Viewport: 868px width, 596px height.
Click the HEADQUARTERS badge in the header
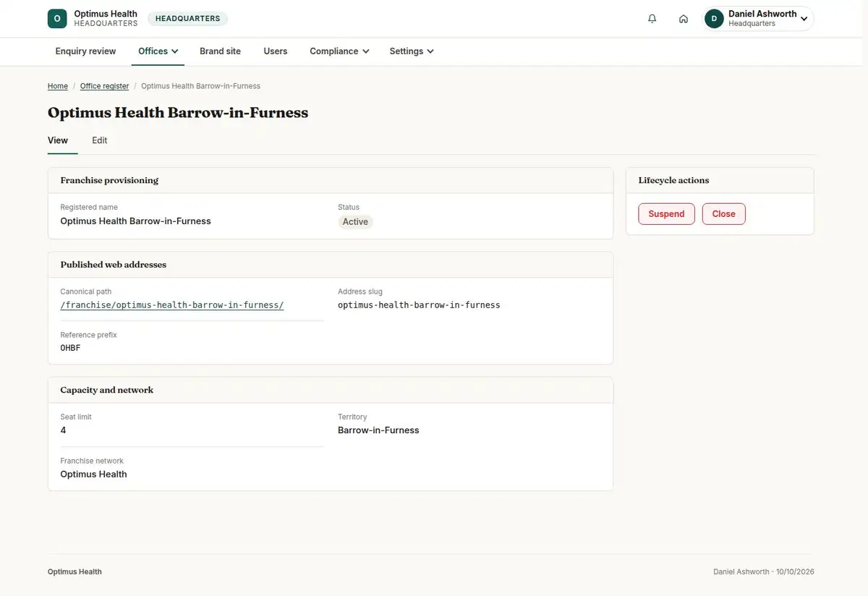(x=187, y=19)
